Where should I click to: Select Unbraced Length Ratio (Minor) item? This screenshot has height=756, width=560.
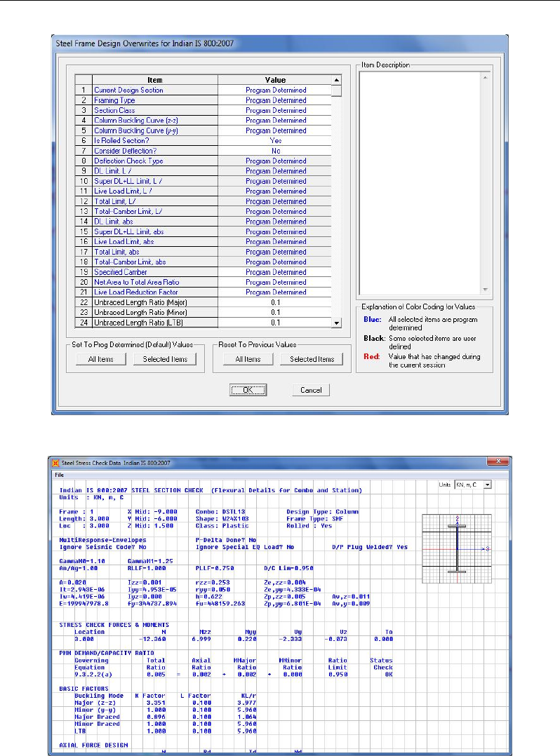click(x=155, y=313)
